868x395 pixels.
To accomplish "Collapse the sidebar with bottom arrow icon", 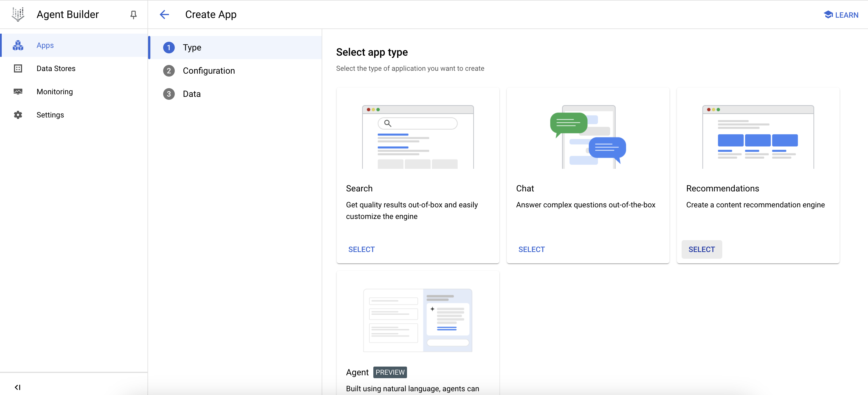I will pyautogui.click(x=17, y=387).
